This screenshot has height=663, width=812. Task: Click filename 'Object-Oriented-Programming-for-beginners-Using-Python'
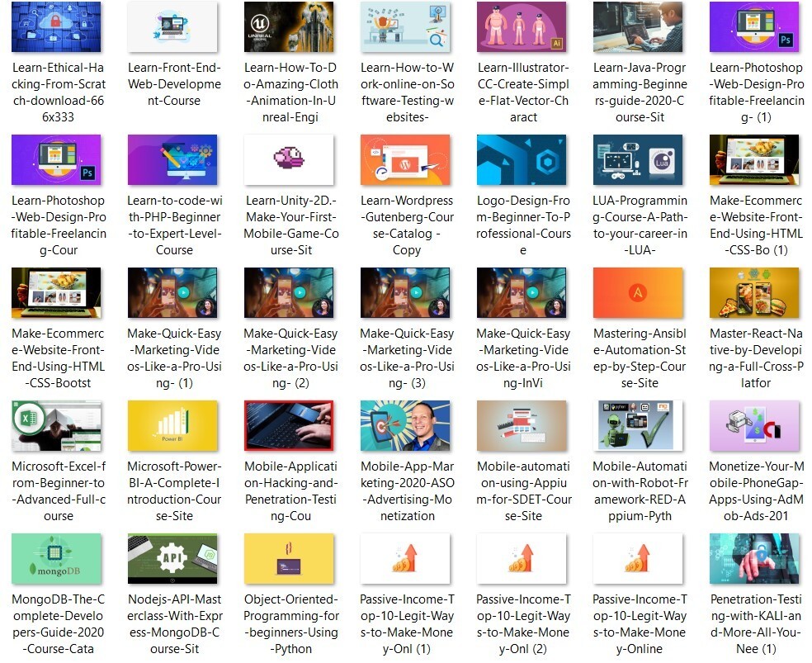pyautogui.click(x=291, y=624)
